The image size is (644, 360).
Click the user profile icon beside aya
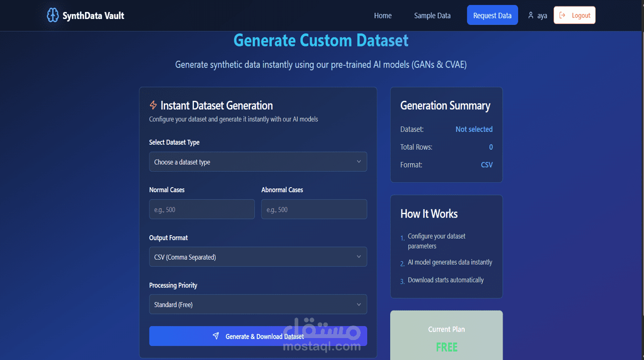531,15
